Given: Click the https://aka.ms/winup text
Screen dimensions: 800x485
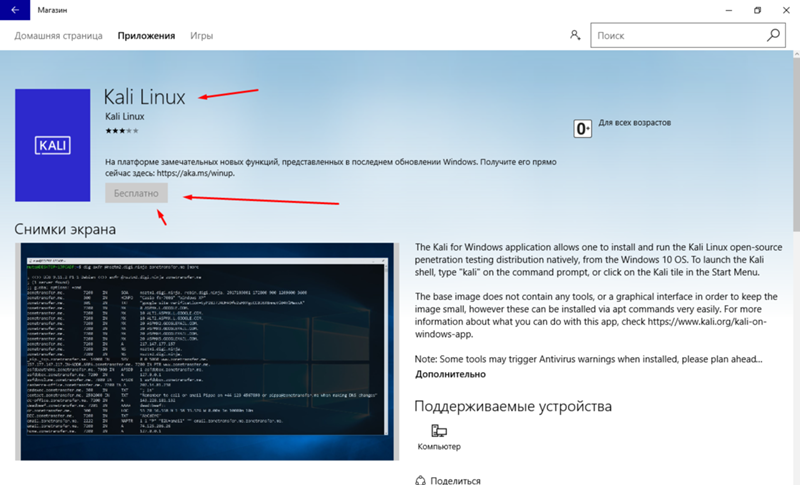Looking at the screenshot, I should [195, 173].
